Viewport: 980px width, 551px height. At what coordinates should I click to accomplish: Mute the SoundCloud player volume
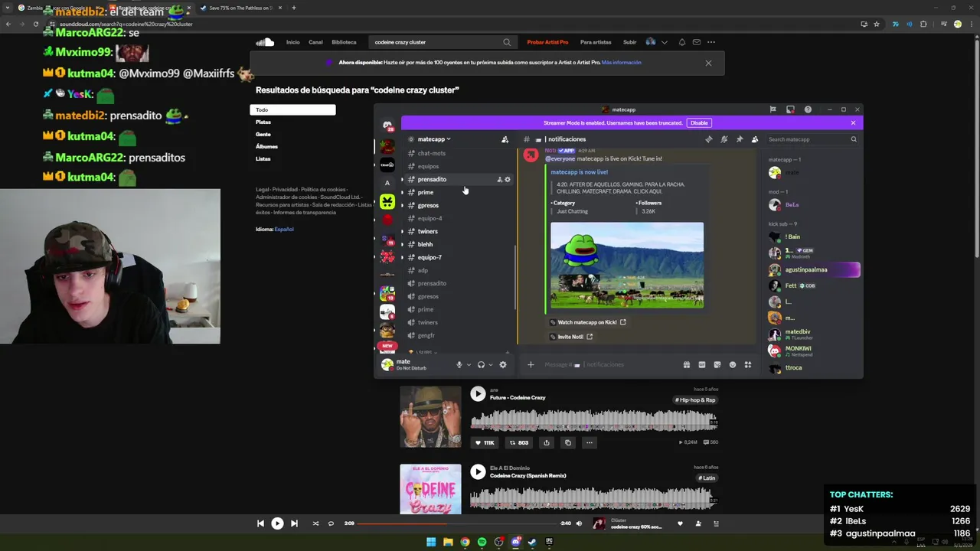[579, 523]
